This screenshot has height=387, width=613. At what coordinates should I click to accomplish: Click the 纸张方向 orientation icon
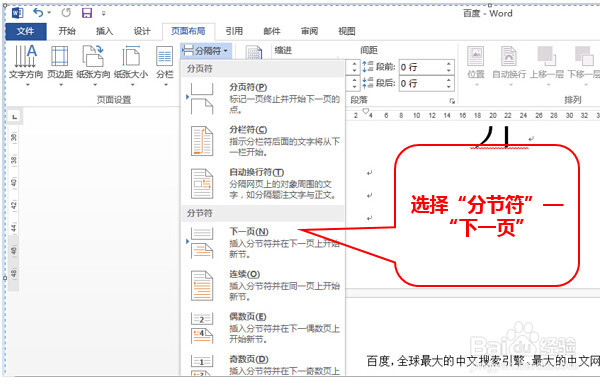(93, 56)
